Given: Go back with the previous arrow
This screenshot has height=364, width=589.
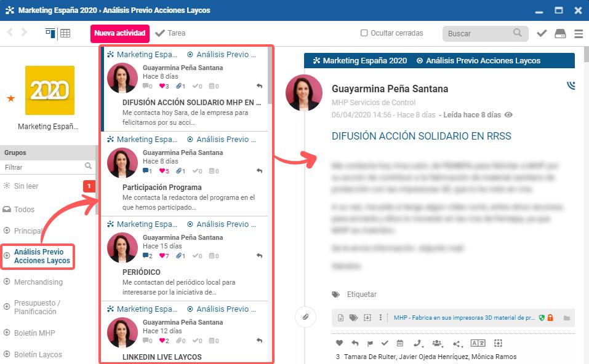Looking at the screenshot, I should (x=10, y=32).
